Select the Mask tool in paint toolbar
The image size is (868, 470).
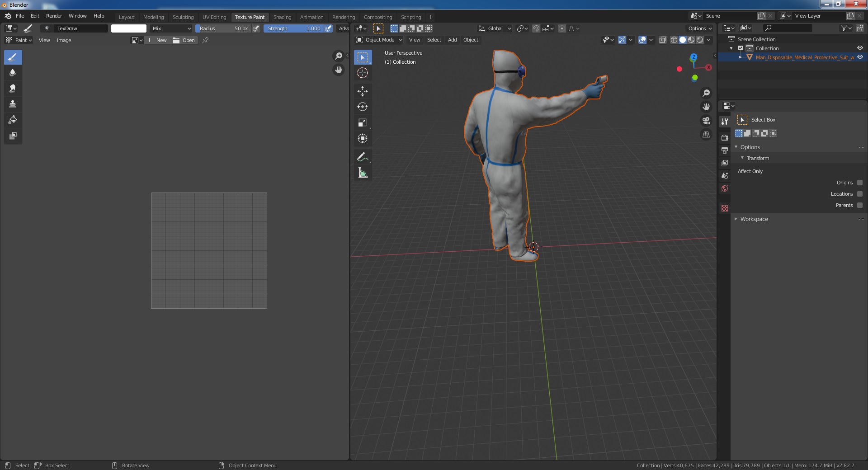tap(13, 136)
